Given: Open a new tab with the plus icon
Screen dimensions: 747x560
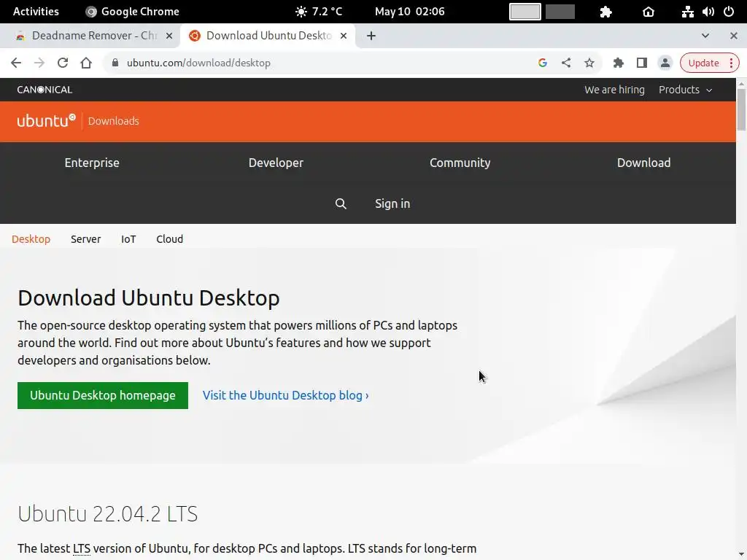Looking at the screenshot, I should (371, 36).
